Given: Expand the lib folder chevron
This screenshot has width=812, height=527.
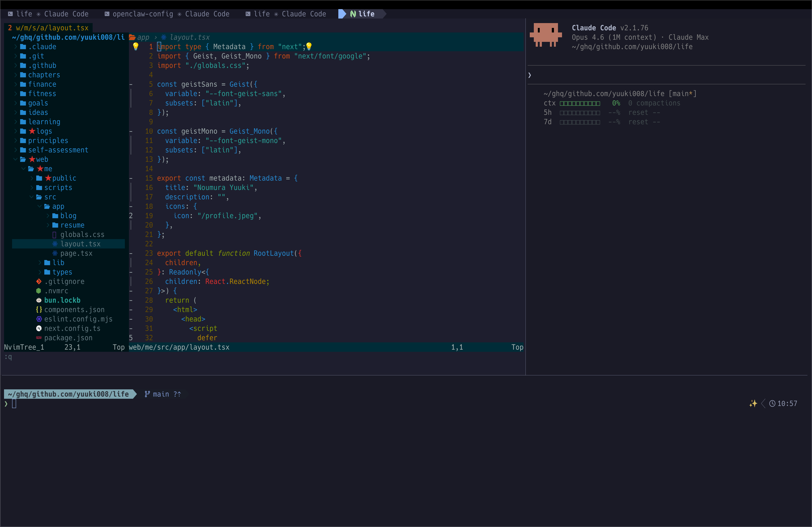Looking at the screenshot, I should (39, 262).
